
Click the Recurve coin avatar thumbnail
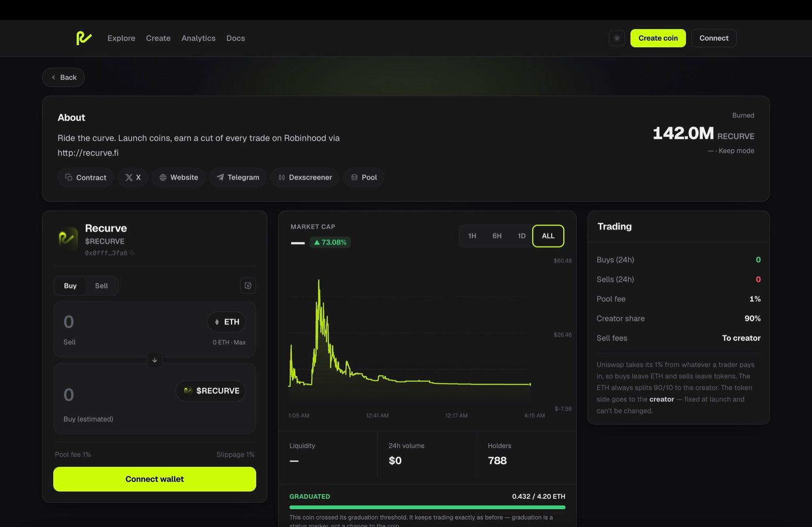click(67, 238)
